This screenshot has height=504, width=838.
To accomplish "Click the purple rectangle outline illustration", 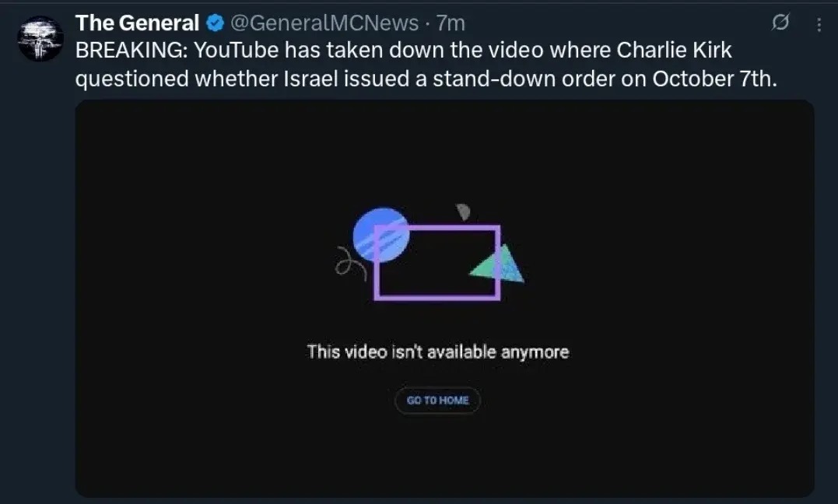I will (x=437, y=262).
